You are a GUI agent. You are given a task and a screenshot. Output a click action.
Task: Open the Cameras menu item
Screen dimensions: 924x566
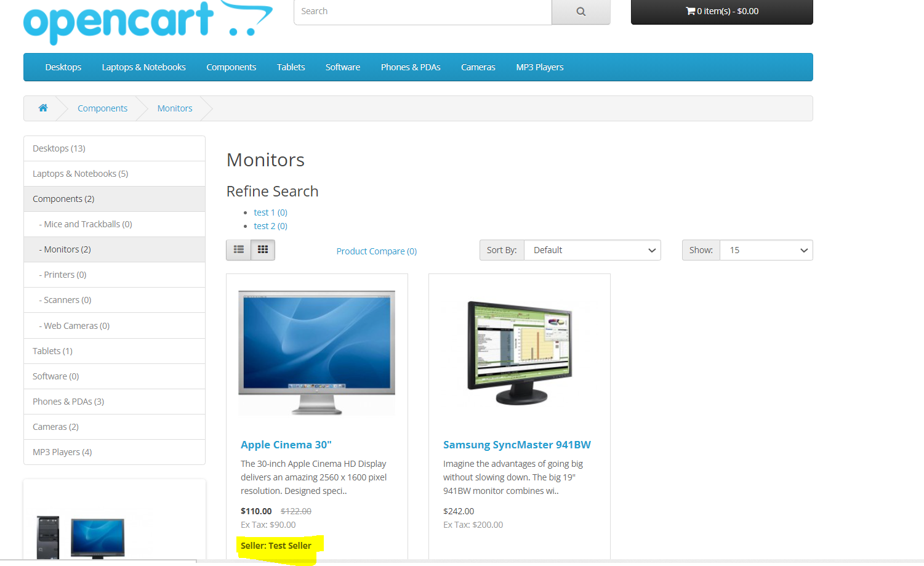tap(478, 67)
